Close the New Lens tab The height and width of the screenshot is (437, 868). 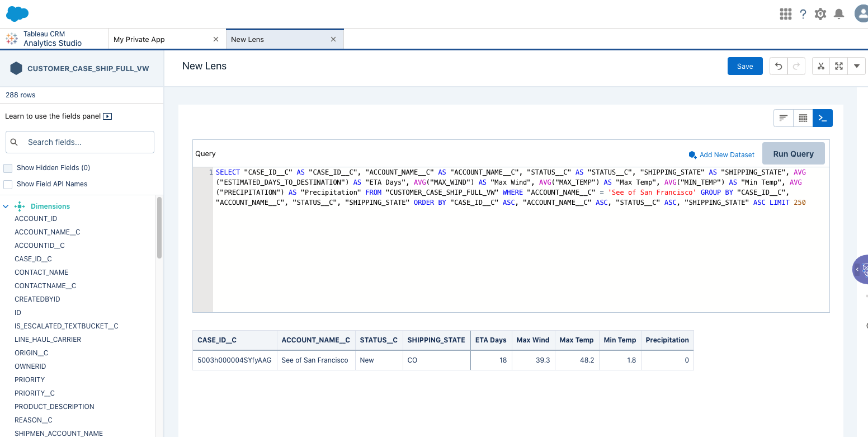coord(333,39)
